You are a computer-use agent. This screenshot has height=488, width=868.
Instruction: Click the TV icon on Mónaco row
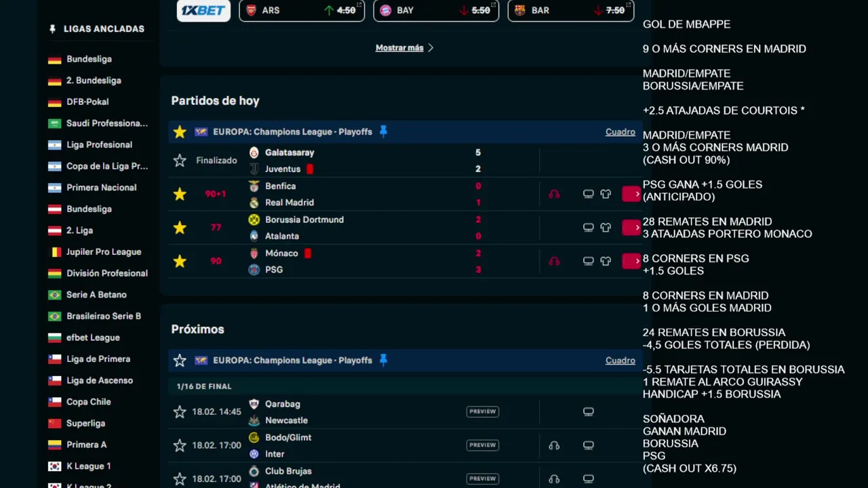click(589, 261)
